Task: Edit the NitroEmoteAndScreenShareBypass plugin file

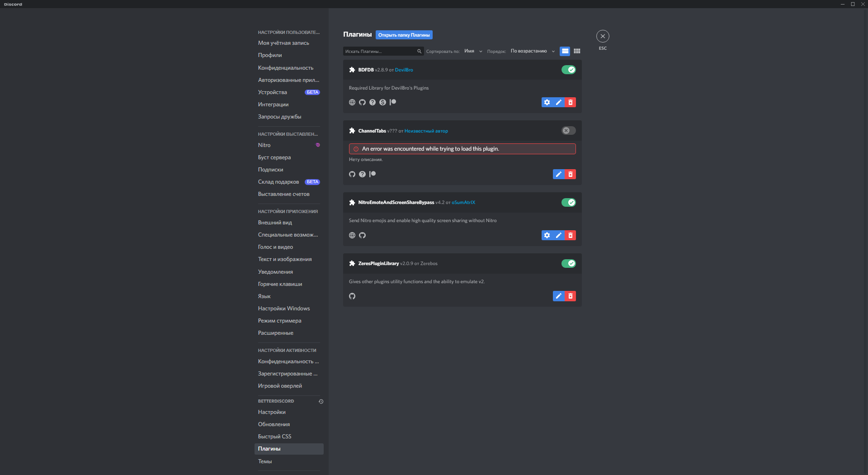Action: point(559,235)
